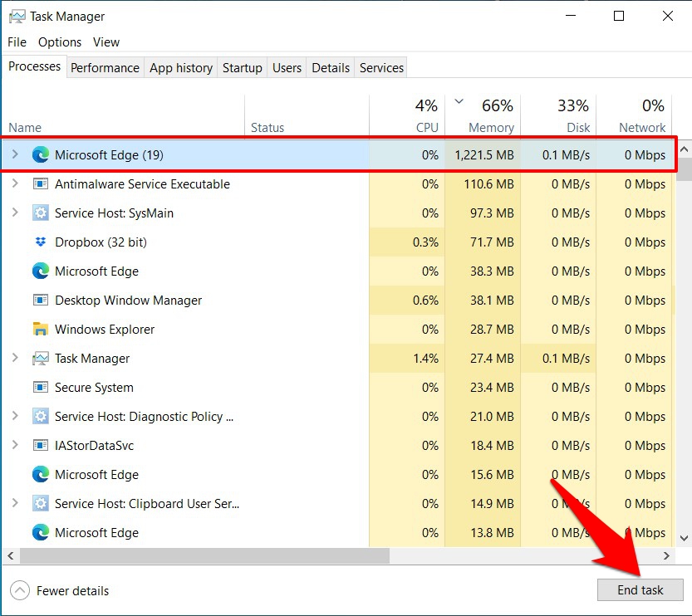Viewport: 692px width, 616px height.
Task: Switch to the Performance tab
Action: pyautogui.click(x=105, y=67)
